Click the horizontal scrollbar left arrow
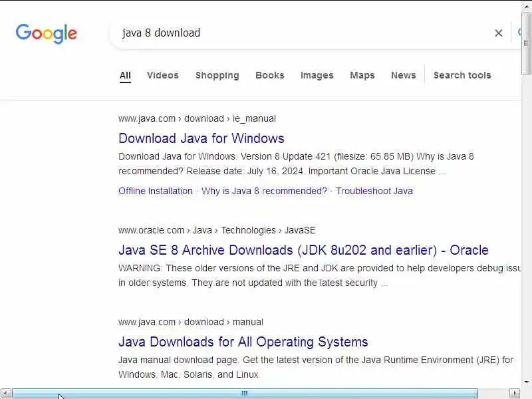Screen dimensions: 532x399 coord(6,393)
